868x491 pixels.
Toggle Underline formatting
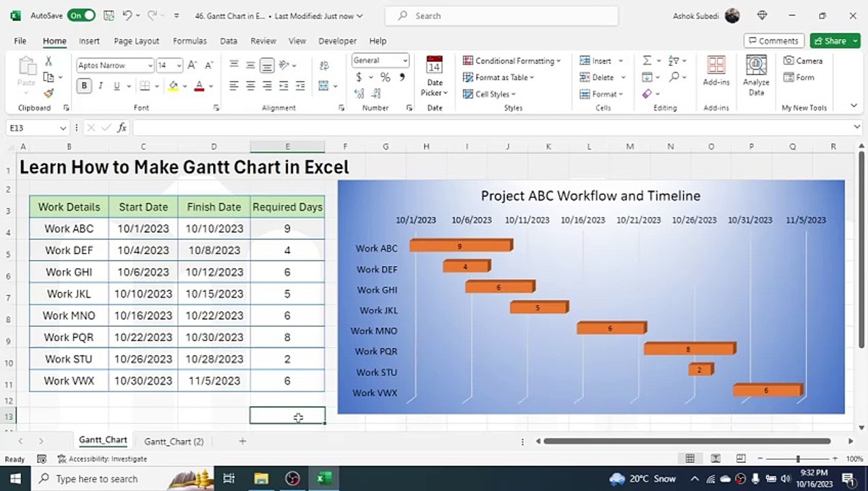point(117,86)
